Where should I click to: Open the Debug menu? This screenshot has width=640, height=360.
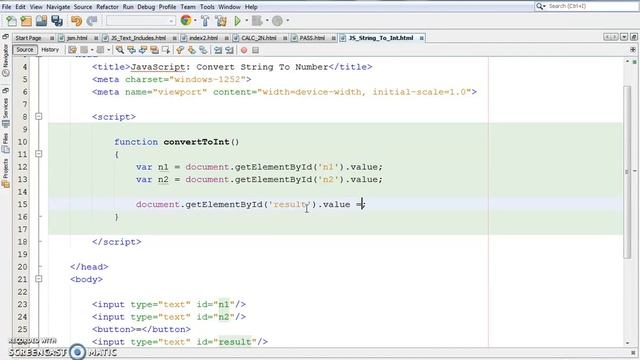pos(146,7)
